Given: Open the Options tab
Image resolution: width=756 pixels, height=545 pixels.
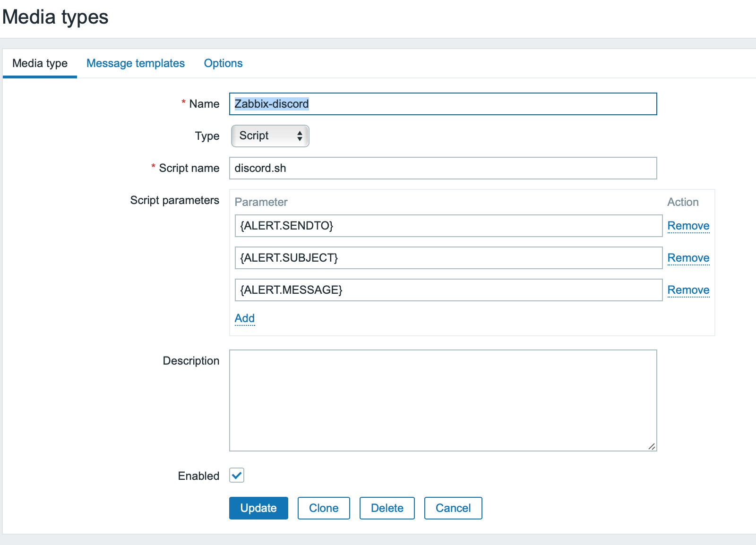Looking at the screenshot, I should pos(223,63).
